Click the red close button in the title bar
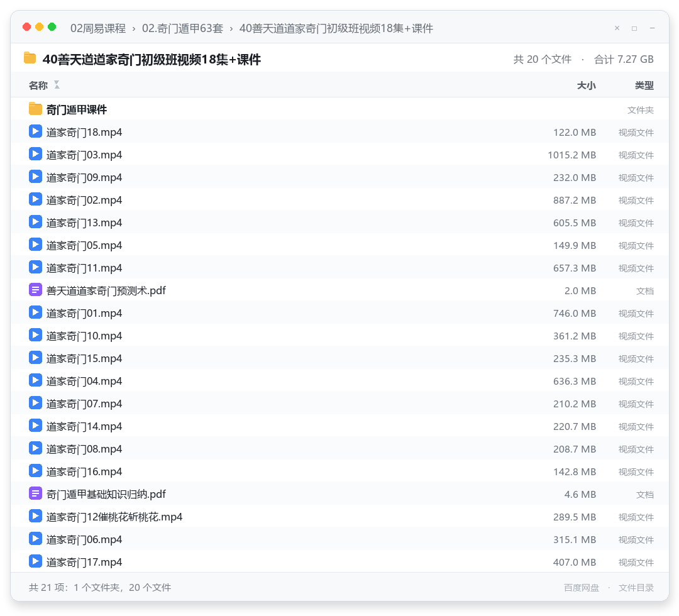The width and height of the screenshot is (679, 616). pyautogui.click(x=27, y=27)
